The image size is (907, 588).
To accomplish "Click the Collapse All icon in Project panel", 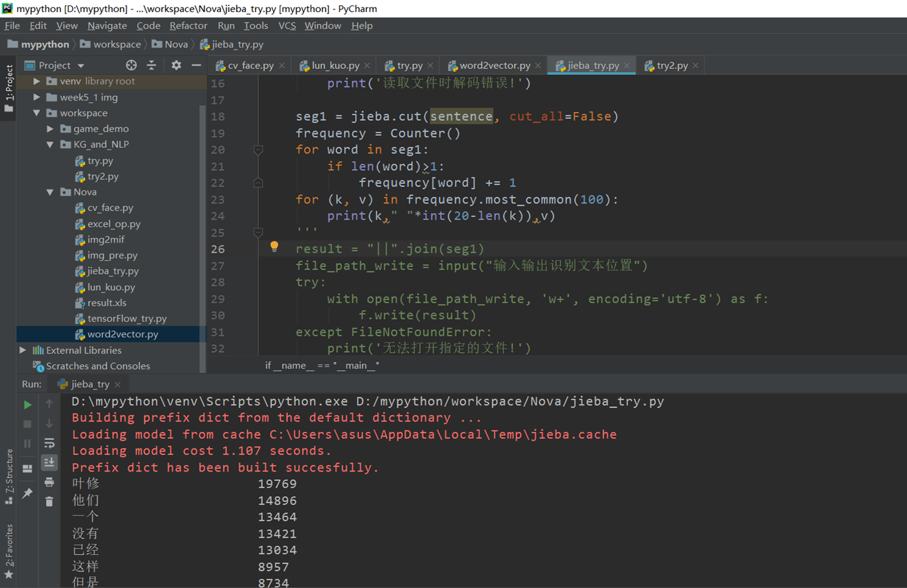I will [x=151, y=65].
